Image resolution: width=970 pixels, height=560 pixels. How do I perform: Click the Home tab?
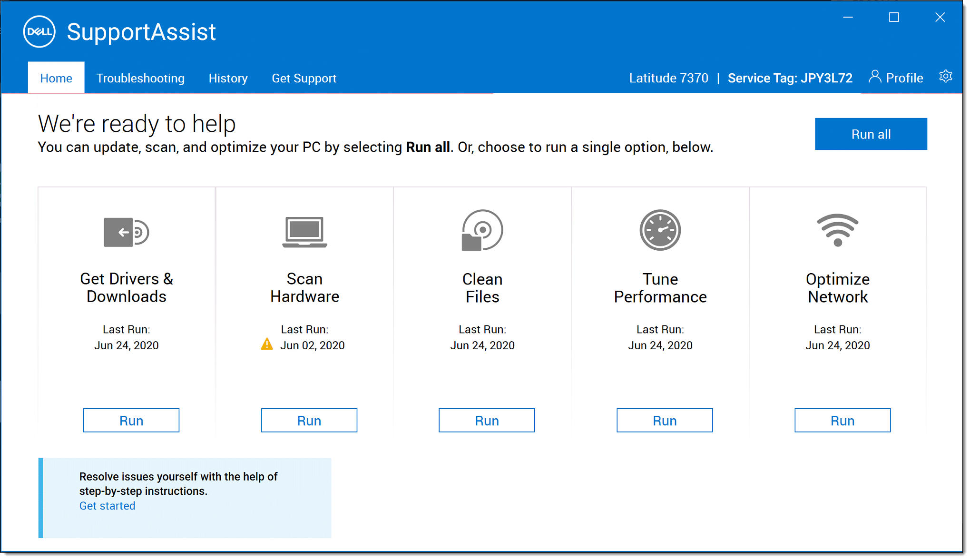click(x=56, y=78)
